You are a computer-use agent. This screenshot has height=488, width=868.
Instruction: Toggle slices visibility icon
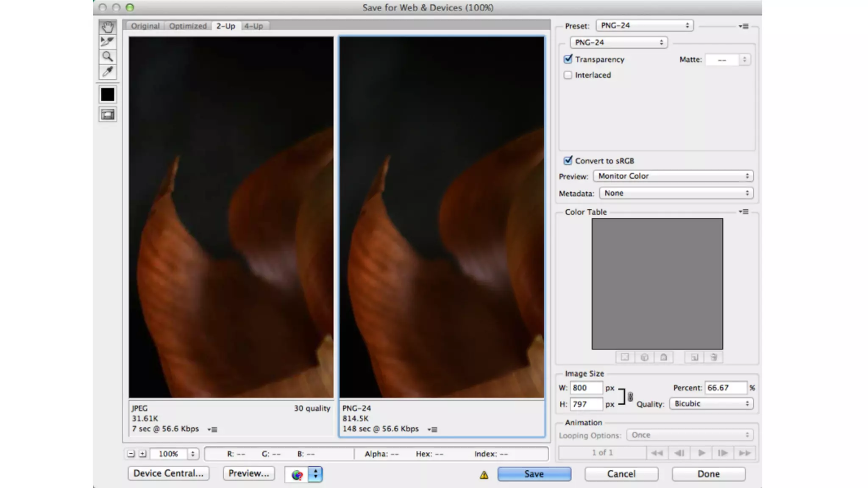pyautogui.click(x=108, y=114)
